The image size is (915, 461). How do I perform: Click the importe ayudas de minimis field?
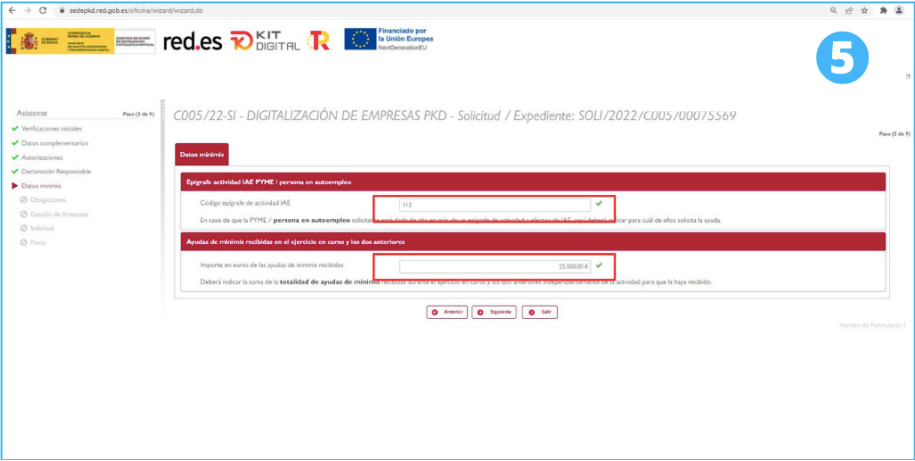click(495, 266)
